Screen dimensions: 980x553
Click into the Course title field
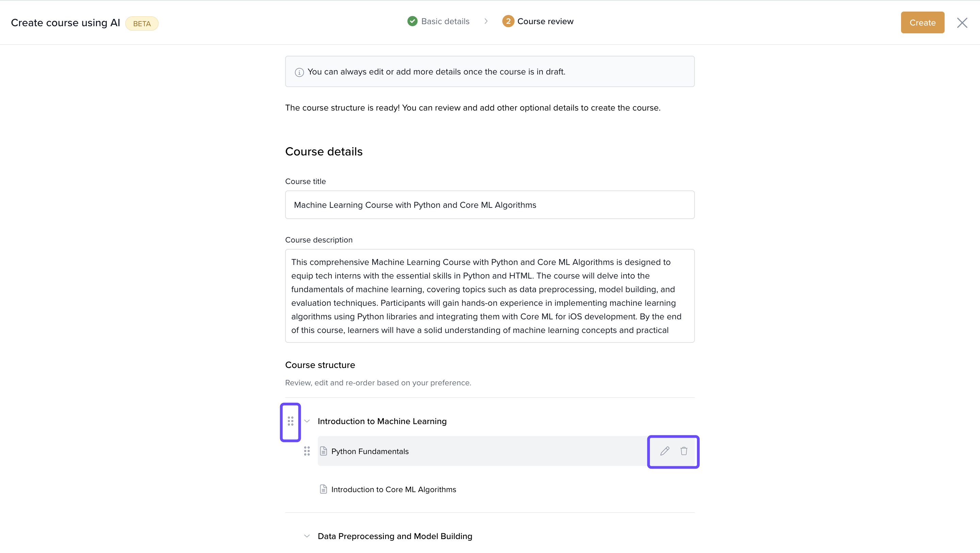click(490, 205)
